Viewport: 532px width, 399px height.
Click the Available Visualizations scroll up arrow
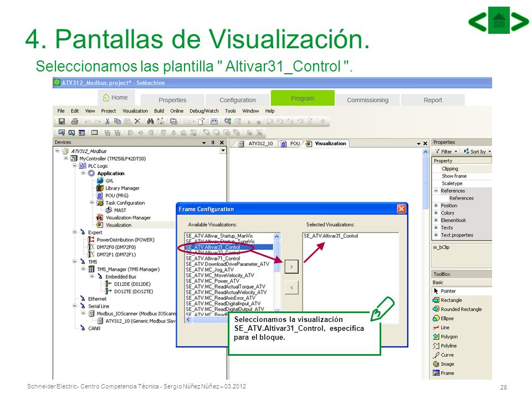pyautogui.click(x=277, y=236)
